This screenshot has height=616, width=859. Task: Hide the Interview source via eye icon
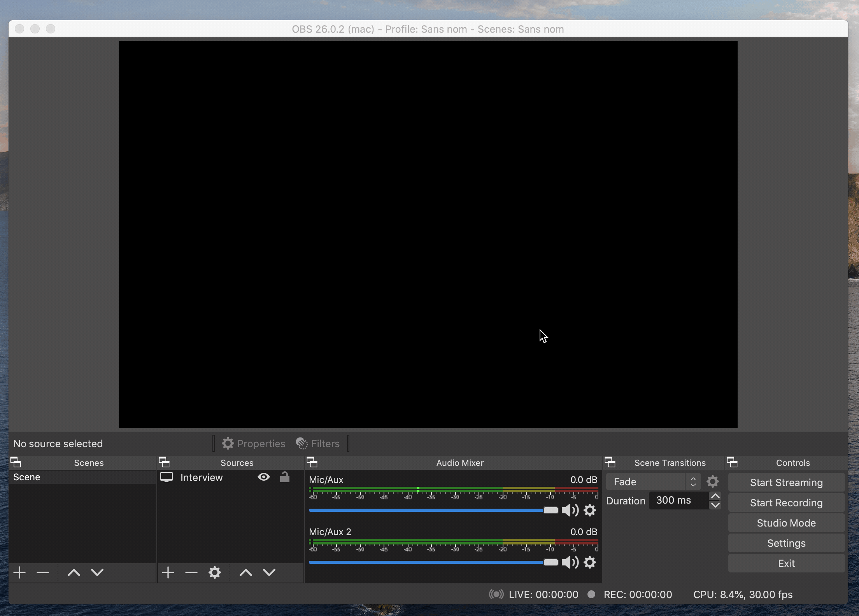[264, 477]
